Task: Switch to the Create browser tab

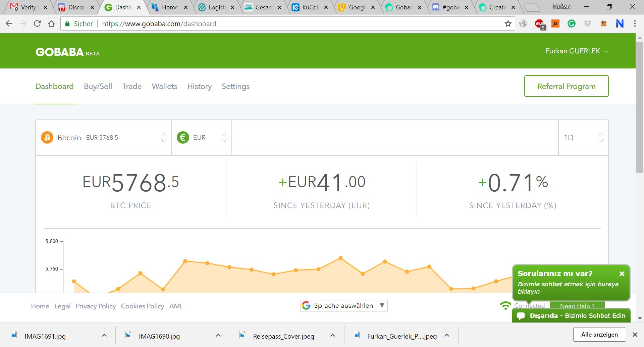Action: pos(497,7)
